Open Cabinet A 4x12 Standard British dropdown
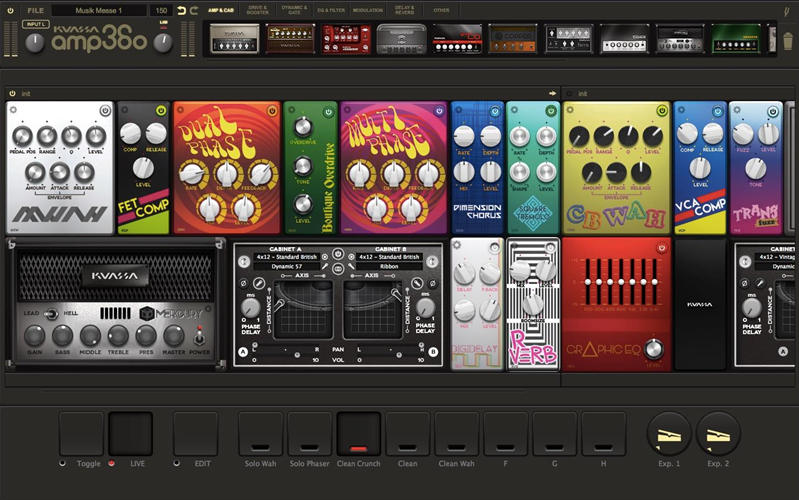 (x=286, y=257)
